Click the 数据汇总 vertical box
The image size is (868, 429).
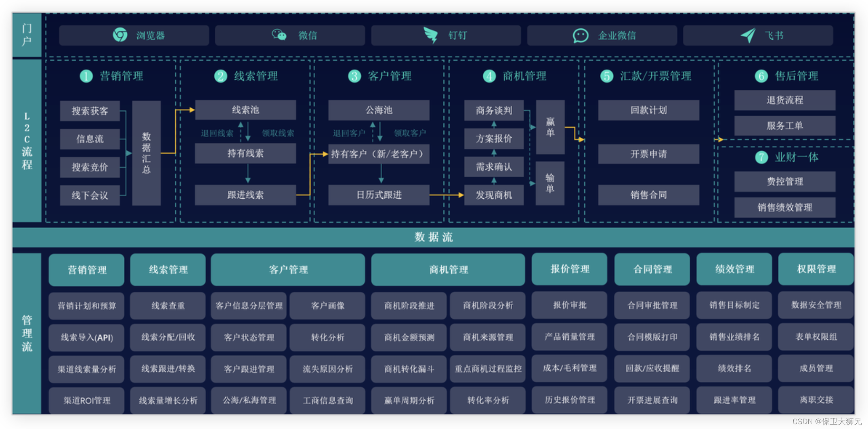pos(146,153)
